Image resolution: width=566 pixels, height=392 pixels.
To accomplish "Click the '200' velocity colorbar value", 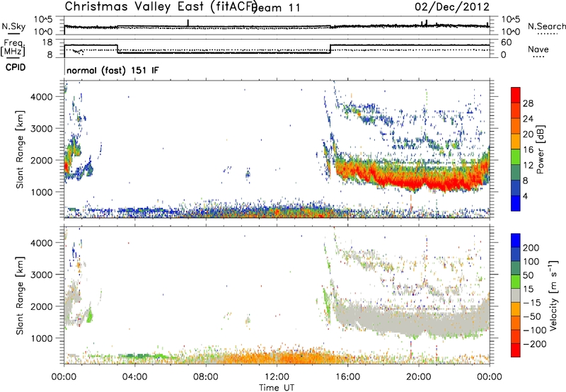I will [x=531, y=248].
